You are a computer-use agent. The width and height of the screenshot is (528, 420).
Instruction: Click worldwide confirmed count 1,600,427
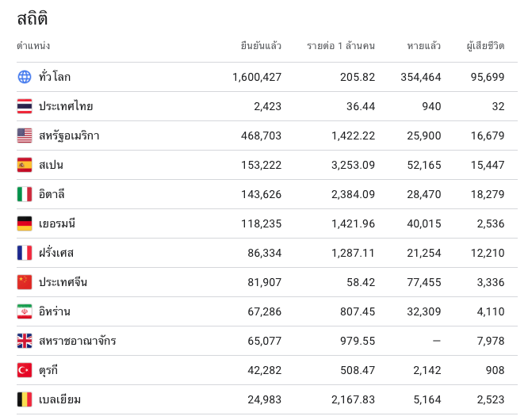click(x=257, y=77)
